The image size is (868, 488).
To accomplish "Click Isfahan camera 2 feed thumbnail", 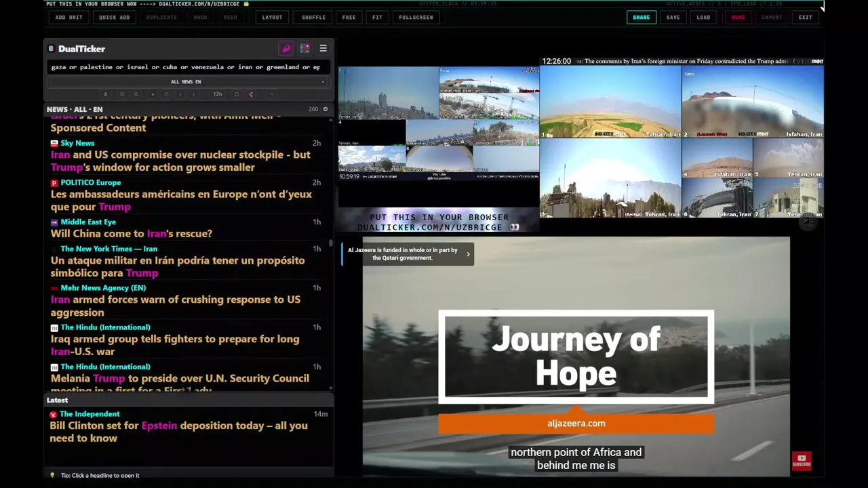I will [753, 102].
